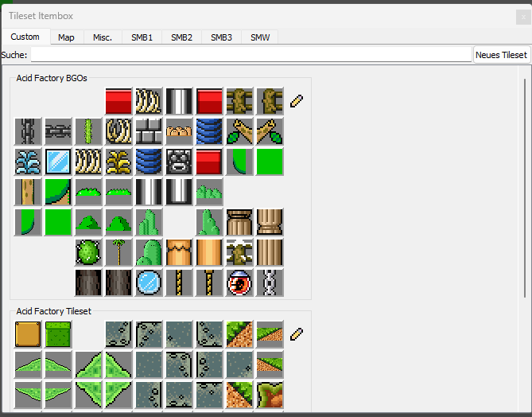Pick the pale green triple bush tile
The width and height of the screenshot is (532, 417).
(x=209, y=192)
